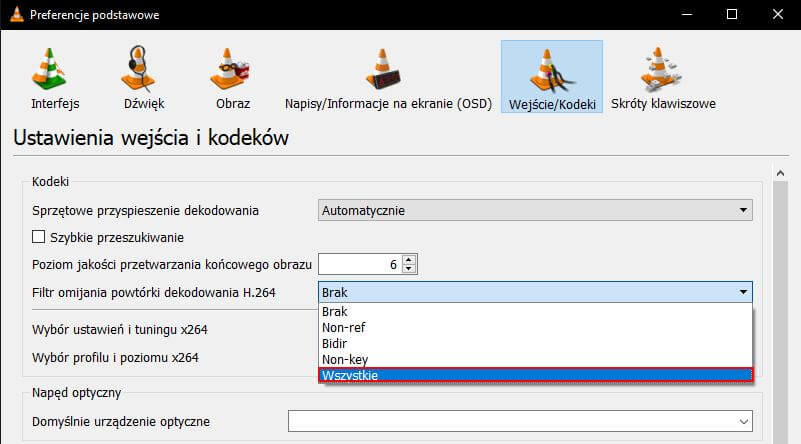Close the Preferencje podstawowe window

click(778, 14)
